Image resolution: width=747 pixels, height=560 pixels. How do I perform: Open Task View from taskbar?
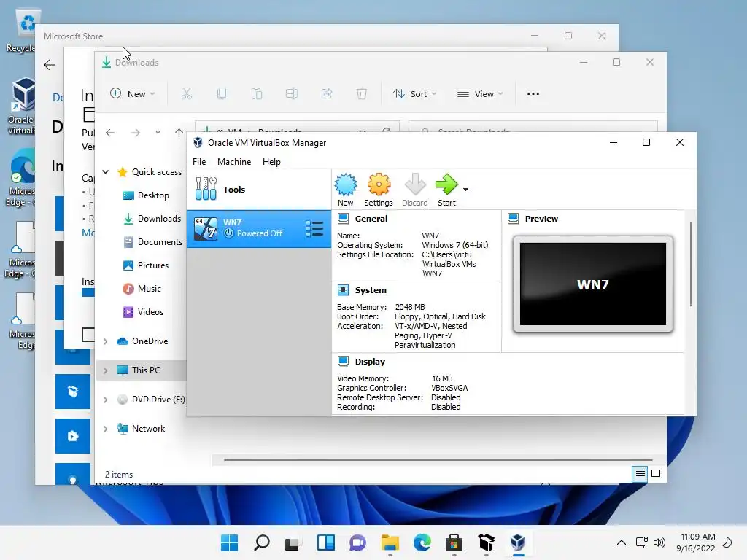pos(293,542)
